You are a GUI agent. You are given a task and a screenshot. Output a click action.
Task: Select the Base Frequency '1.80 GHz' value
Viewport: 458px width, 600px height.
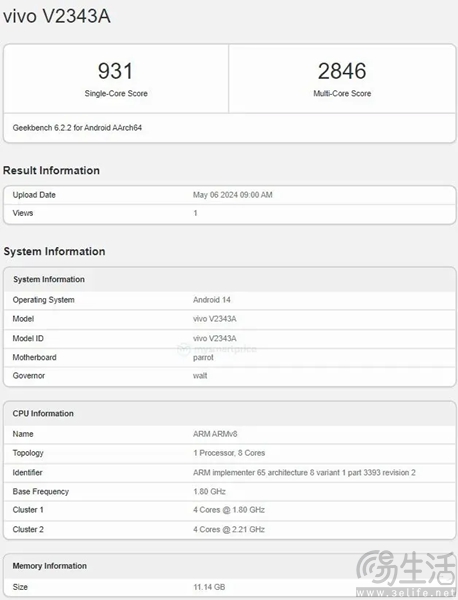[209, 491]
